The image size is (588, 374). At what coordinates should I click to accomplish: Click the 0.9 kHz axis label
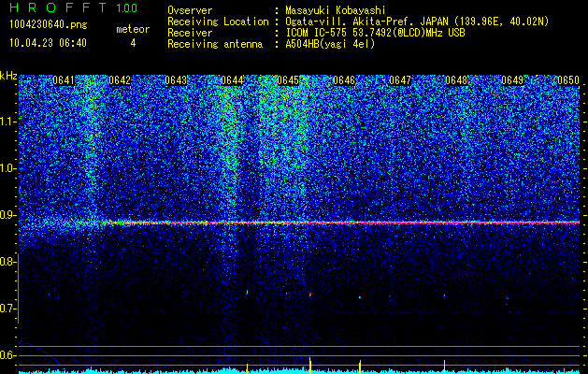[x=7, y=215]
